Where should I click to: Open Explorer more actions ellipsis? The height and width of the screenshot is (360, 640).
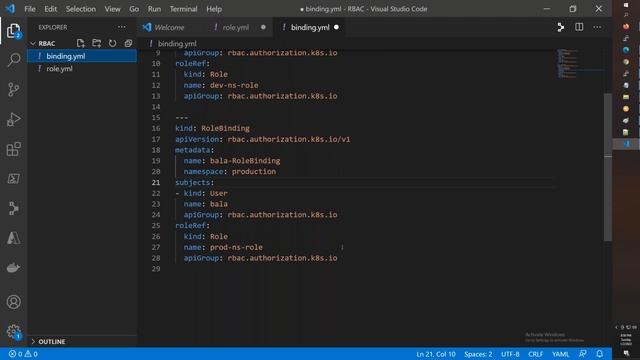122,27
